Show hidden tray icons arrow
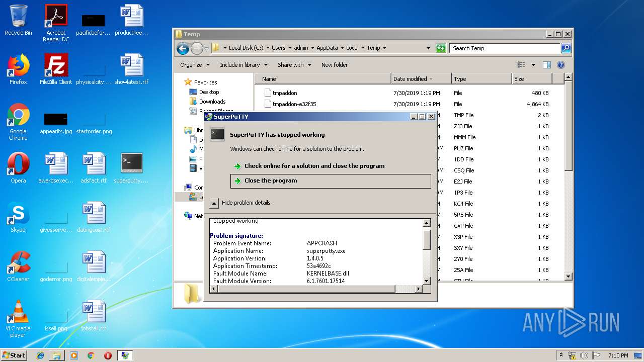Image resolution: width=644 pixels, height=362 pixels. pos(561,355)
